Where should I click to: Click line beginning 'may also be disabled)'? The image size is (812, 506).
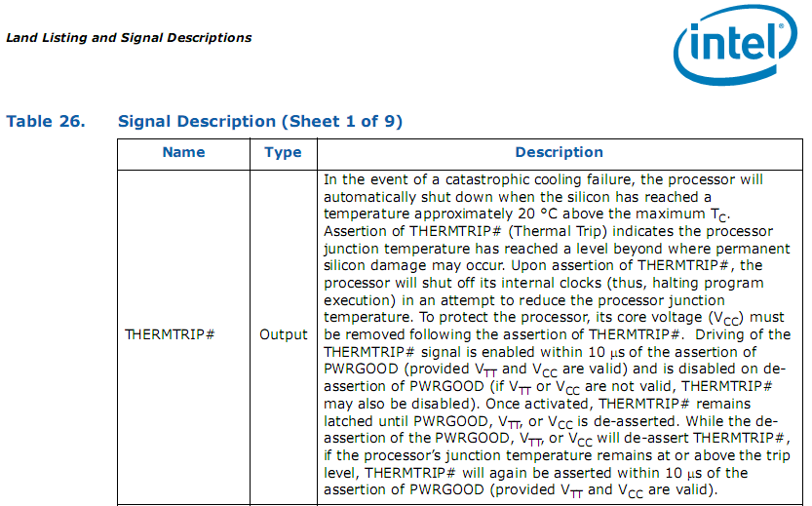[x=537, y=404]
